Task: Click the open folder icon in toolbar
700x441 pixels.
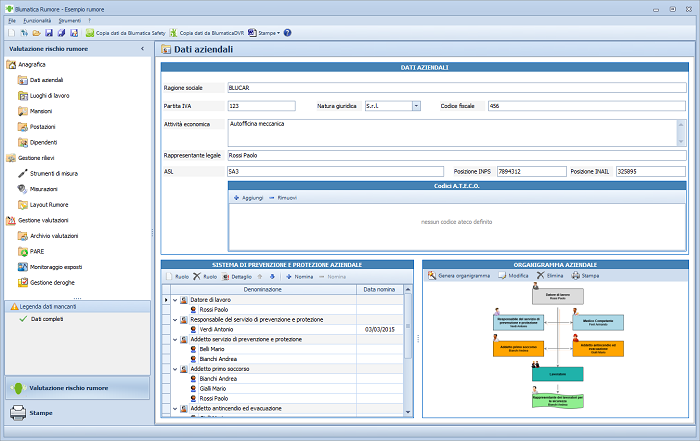Action: (x=37, y=33)
